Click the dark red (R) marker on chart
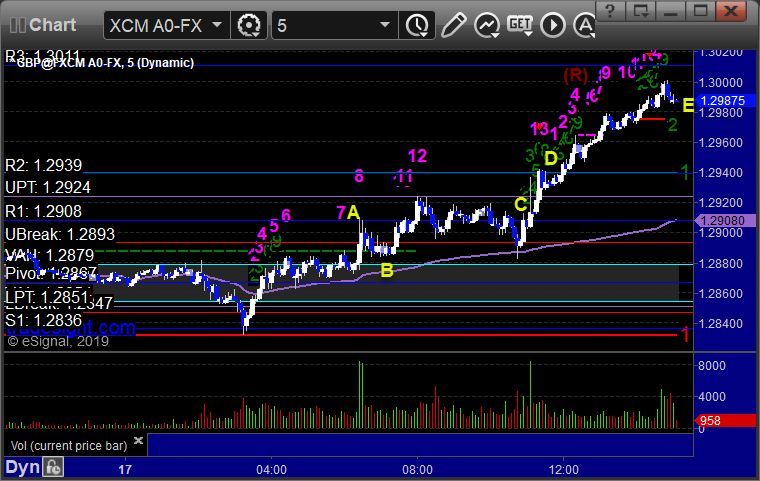Viewport: 760px width, 481px height. (x=575, y=75)
